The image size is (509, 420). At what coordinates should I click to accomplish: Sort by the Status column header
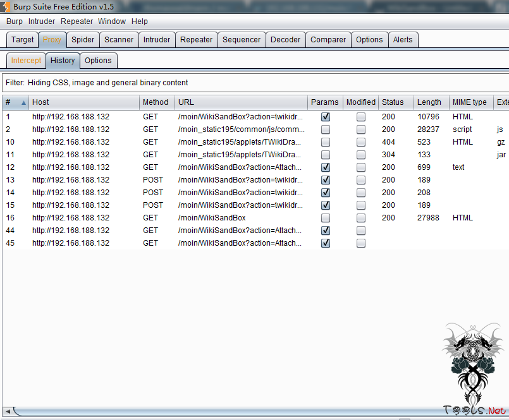point(396,102)
